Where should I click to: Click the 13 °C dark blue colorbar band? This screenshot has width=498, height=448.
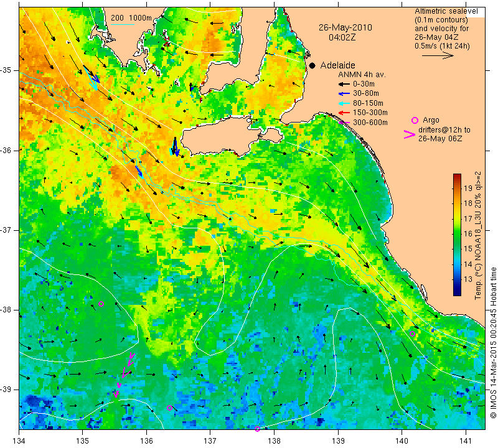tap(457, 279)
